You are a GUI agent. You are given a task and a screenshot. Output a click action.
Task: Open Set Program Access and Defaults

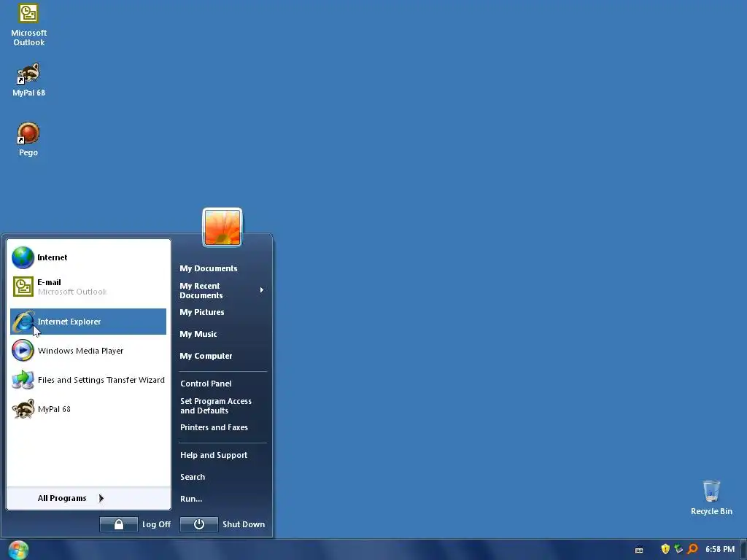pos(216,405)
